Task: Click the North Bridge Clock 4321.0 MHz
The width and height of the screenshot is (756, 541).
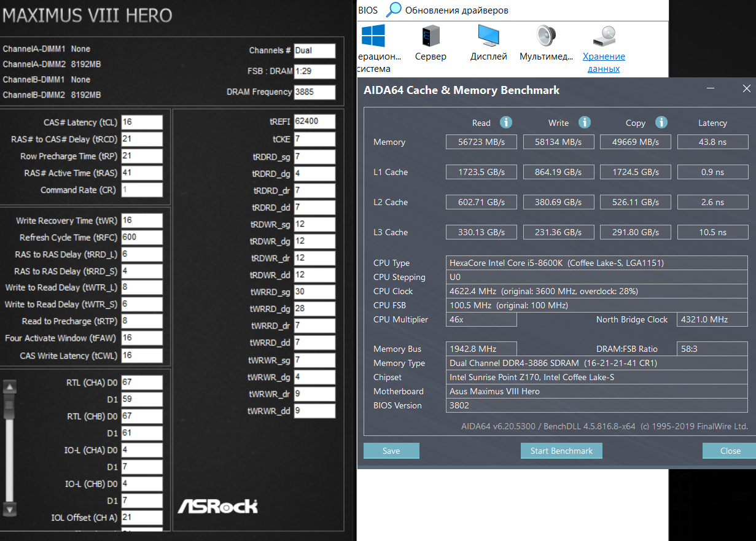Action: coord(712,319)
